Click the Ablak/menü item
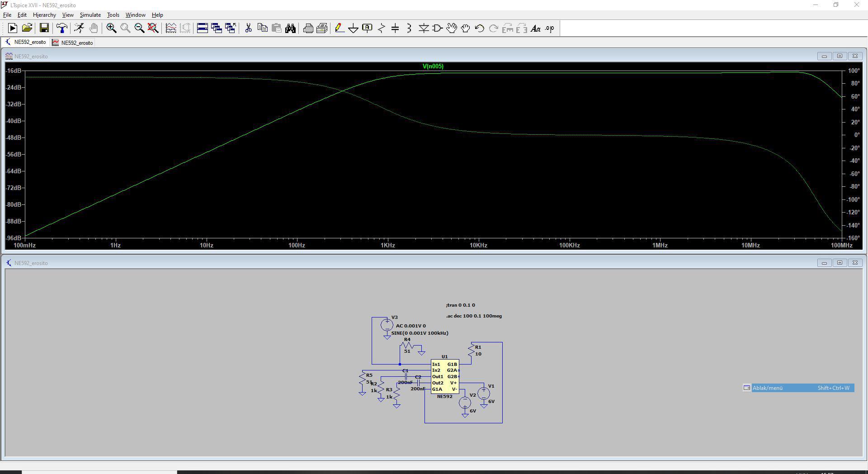The image size is (868, 474). tap(798, 388)
